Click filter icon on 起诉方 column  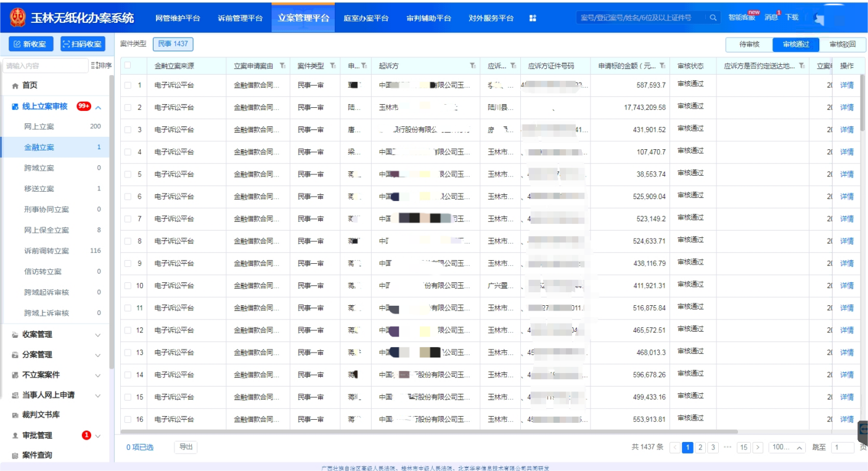pyautogui.click(x=473, y=66)
